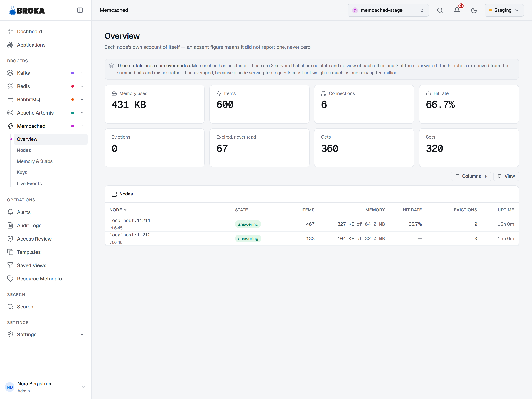Open Saved Views funnel icon

pyautogui.click(x=10, y=265)
